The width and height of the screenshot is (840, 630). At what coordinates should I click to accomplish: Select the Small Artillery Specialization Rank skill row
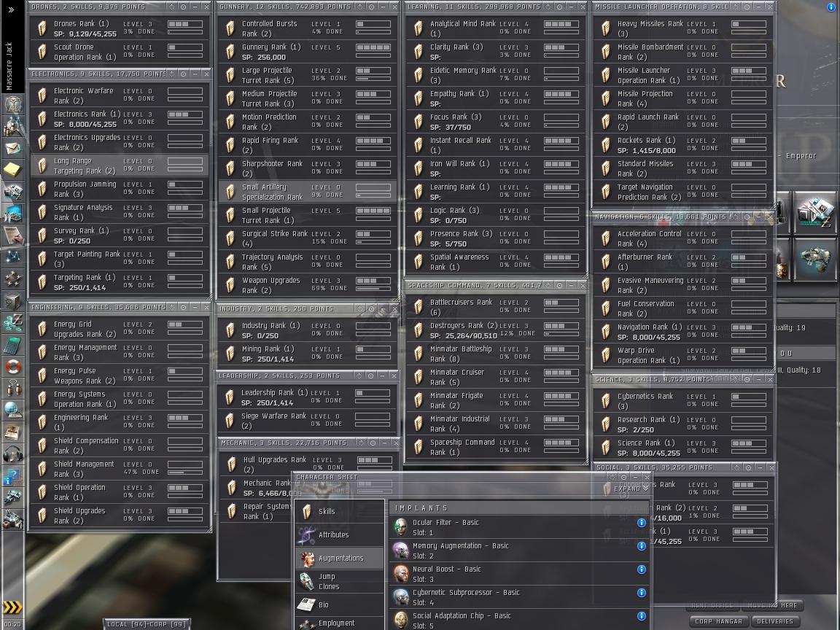[307, 192]
